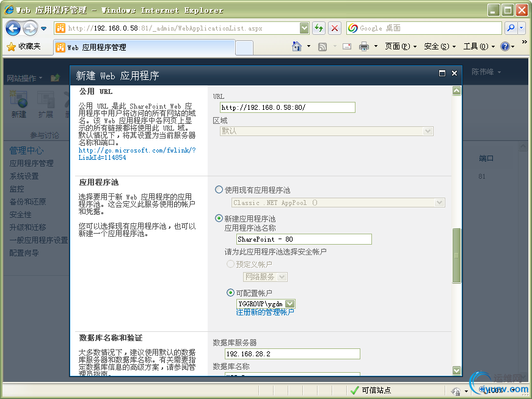Click the Read Mail icon
This screenshot has width=532, height=399.
pyautogui.click(x=347, y=46)
